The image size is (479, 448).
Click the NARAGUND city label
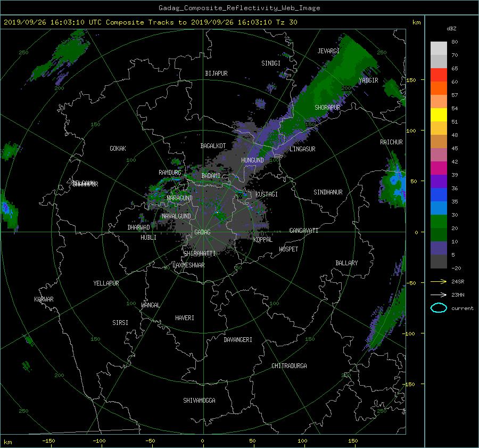click(180, 198)
